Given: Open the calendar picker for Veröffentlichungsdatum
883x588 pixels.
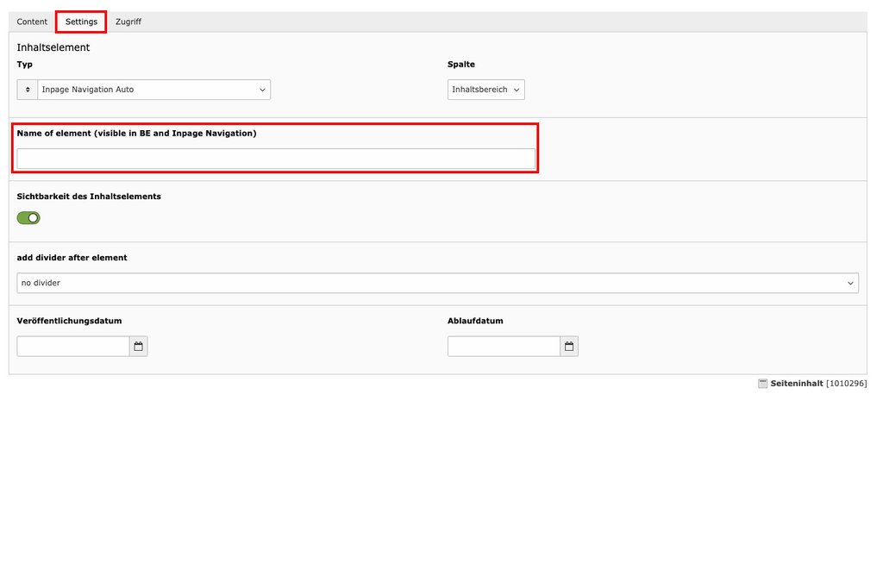Looking at the screenshot, I should (x=138, y=347).
